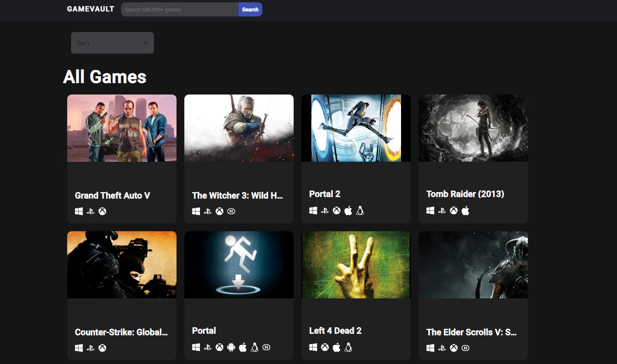Select the Apple icon under Left 4 Dead 2
The image size is (617, 364).
tap(337, 347)
